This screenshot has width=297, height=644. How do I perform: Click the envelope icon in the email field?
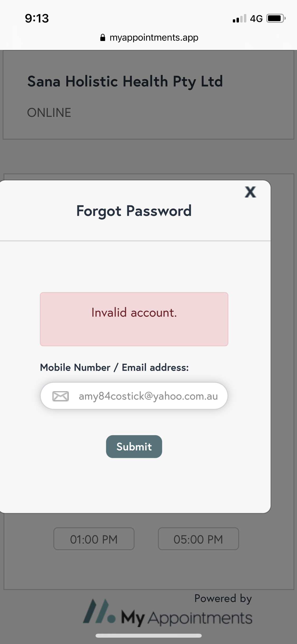point(60,396)
